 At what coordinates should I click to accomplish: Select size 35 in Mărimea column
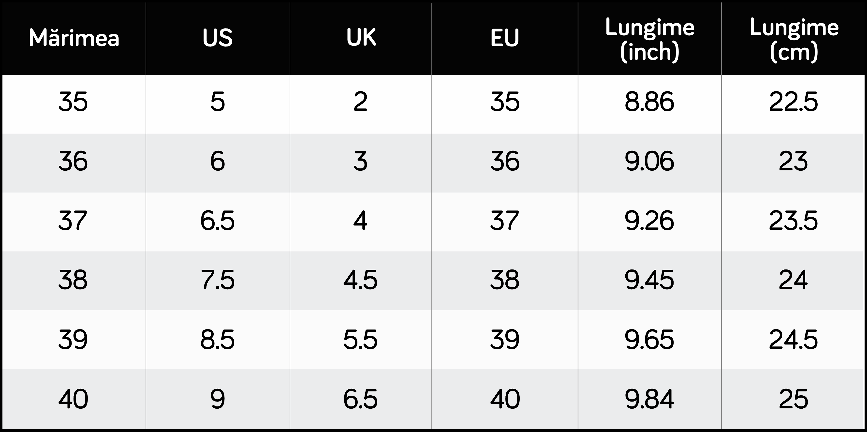(x=73, y=102)
